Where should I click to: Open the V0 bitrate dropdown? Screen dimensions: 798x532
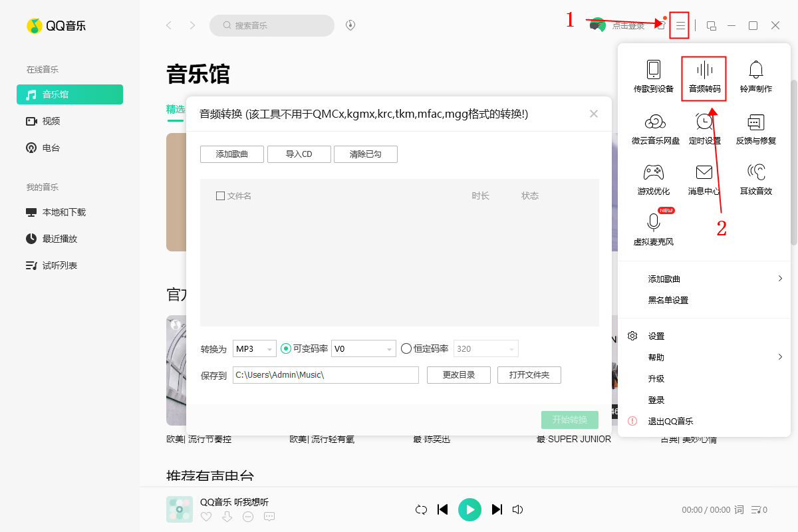tap(363, 348)
